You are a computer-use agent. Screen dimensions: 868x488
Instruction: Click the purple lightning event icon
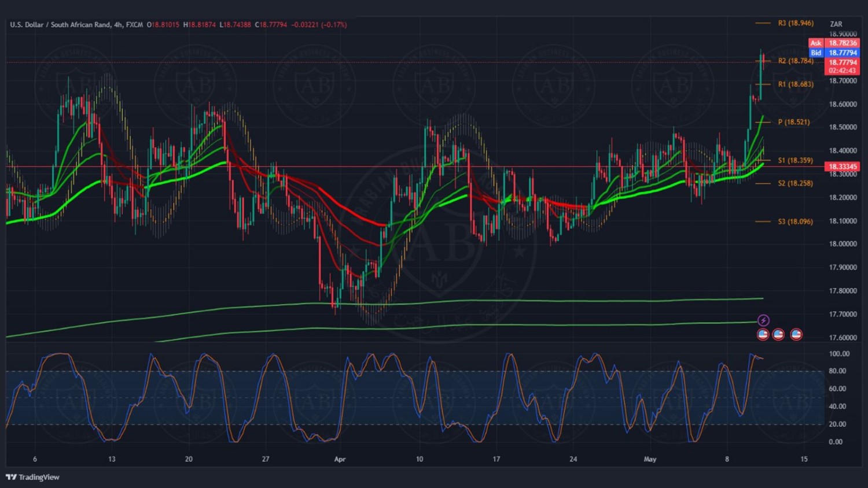click(763, 320)
